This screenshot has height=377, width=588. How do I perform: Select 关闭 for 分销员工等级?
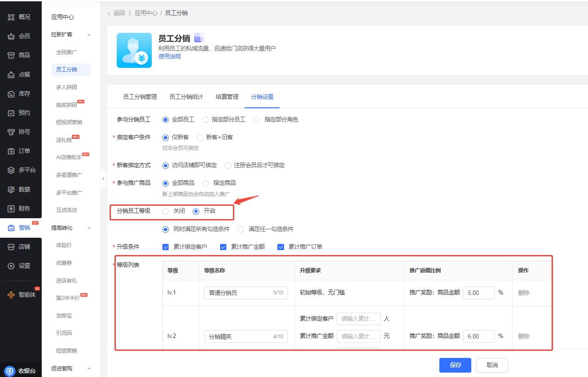click(x=166, y=211)
